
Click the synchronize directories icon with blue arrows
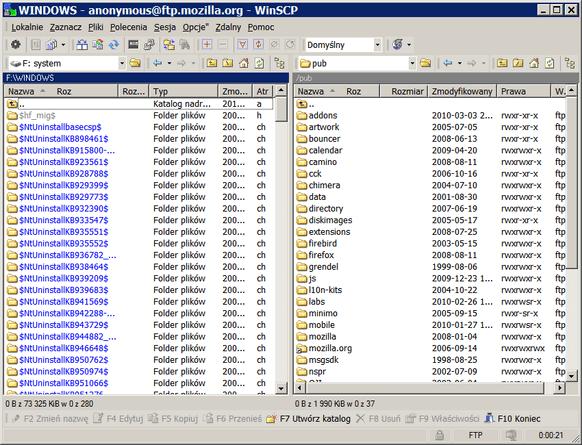[114, 45]
